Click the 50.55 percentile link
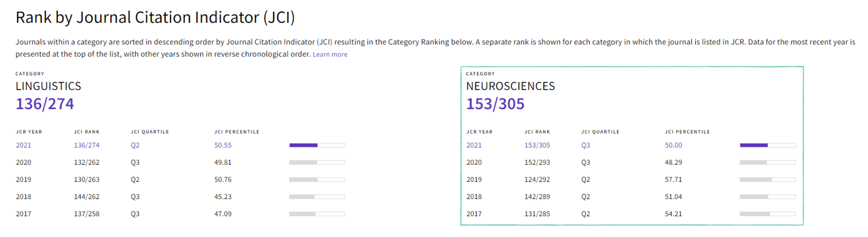The height and width of the screenshot is (237, 868). [x=223, y=145]
